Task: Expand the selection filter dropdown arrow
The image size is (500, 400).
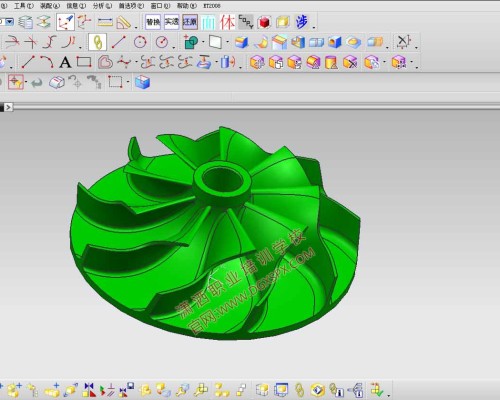Action: 26,82
